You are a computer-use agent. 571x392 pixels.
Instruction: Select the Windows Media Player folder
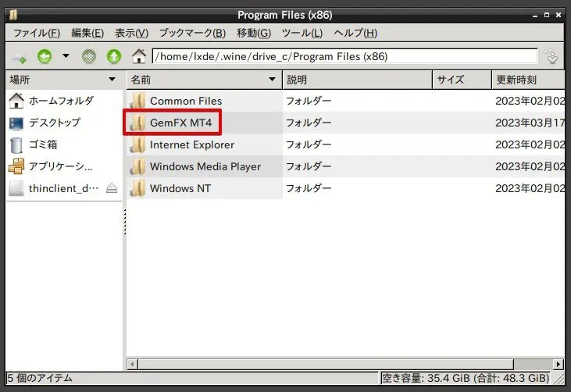(205, 166)
